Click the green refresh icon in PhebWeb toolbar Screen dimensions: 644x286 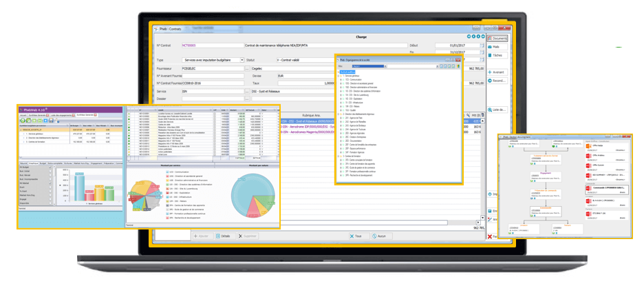(23, 121)
